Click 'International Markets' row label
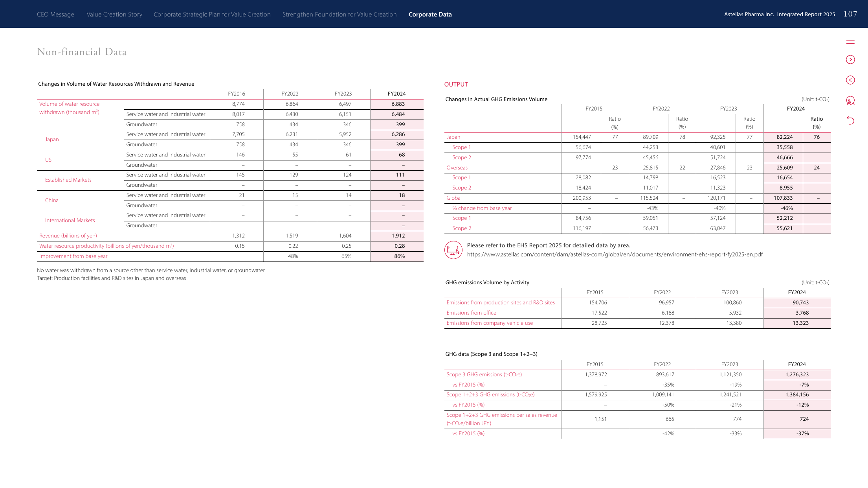 pos(70,221)
